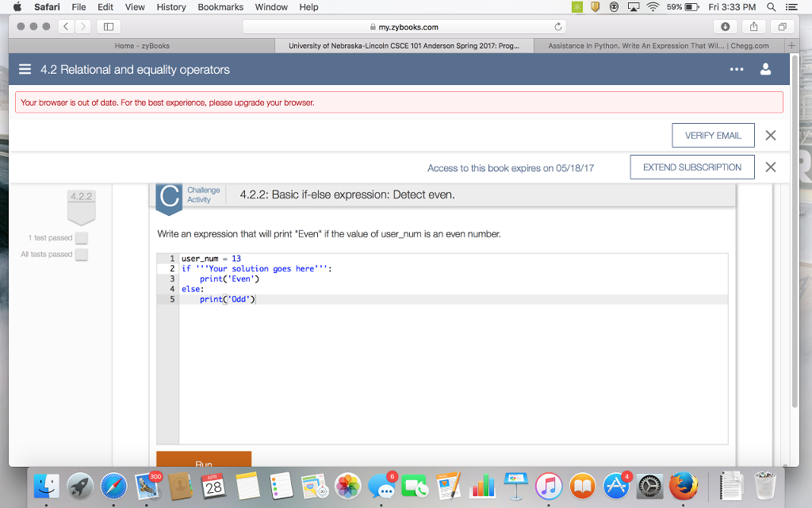Screen dimensions: 812x508
Task: Open the Bookmarks menu
Action: click(220, 6)
